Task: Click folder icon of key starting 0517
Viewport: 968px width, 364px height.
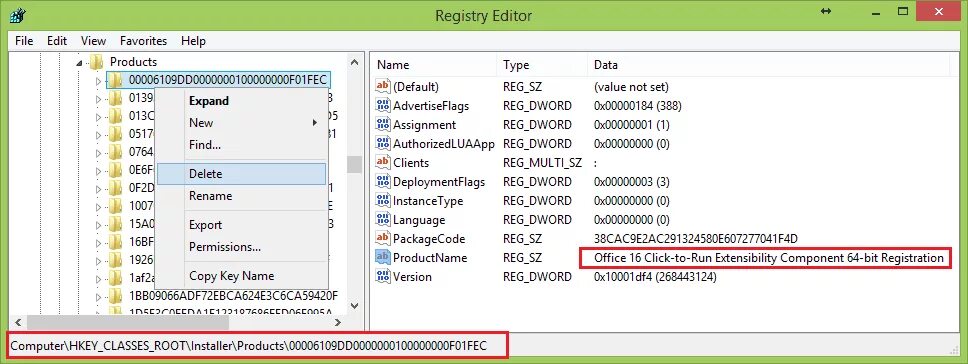Action: [x=115, y=134]
